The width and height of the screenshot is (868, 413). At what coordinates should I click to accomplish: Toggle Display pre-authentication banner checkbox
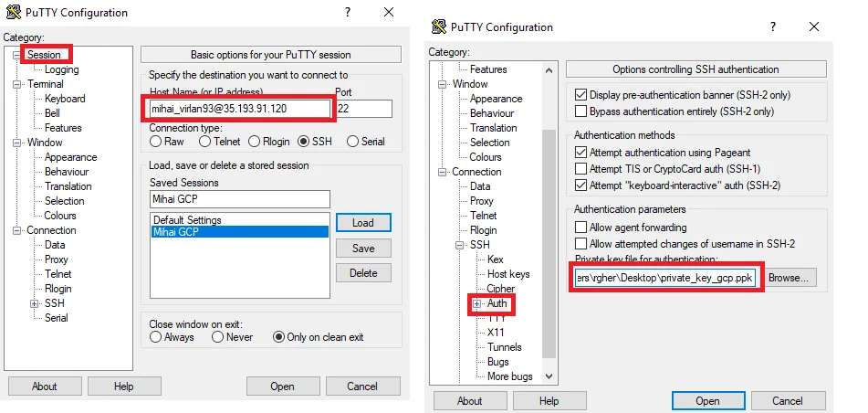[x=580, y=95]
